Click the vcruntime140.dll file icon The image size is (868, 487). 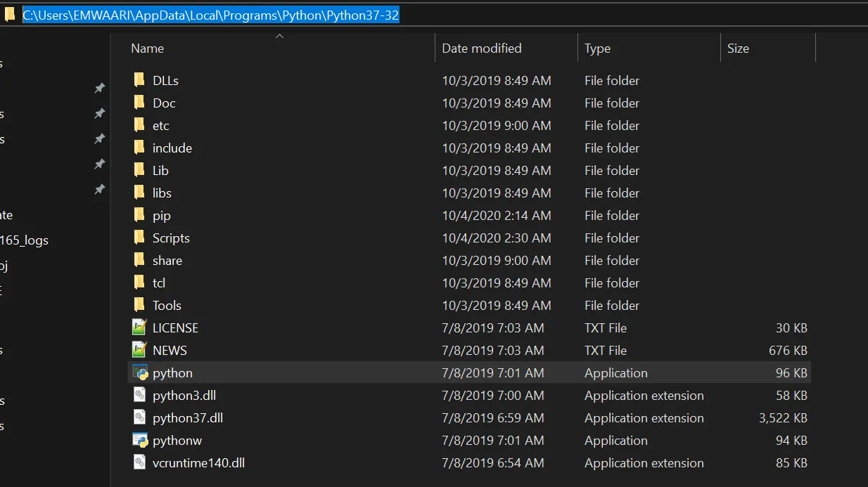point(139,462)
